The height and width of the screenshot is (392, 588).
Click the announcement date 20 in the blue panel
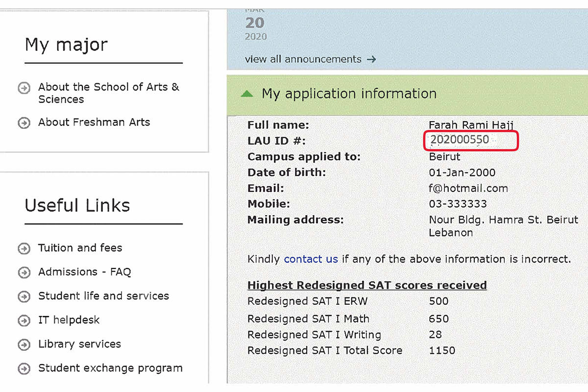coord(255,23)
